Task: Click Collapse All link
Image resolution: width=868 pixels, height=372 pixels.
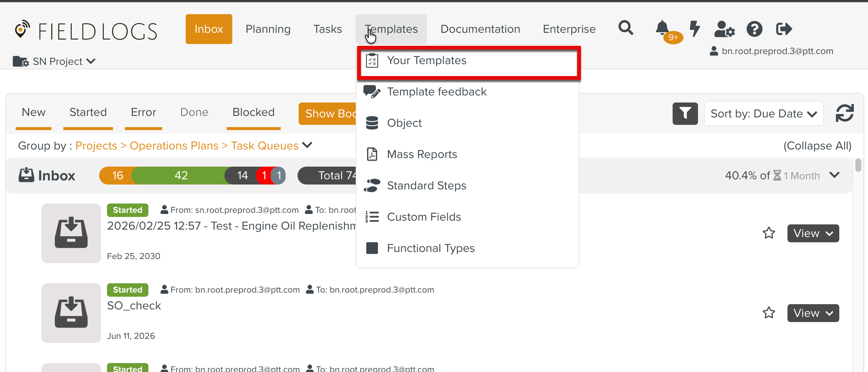Action: pyautogui.click(x=817, y=146)
